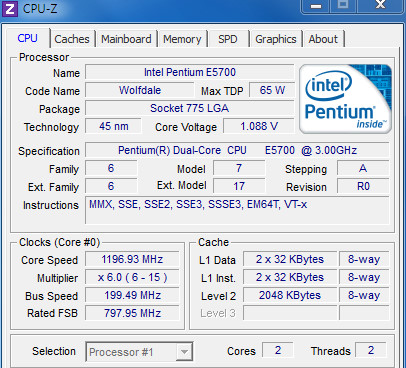Image resolution: width=406 pixels, height=368 pixels.
Task: Click the Multiplier value x 6.0
Action: click(x=132, y=277)
